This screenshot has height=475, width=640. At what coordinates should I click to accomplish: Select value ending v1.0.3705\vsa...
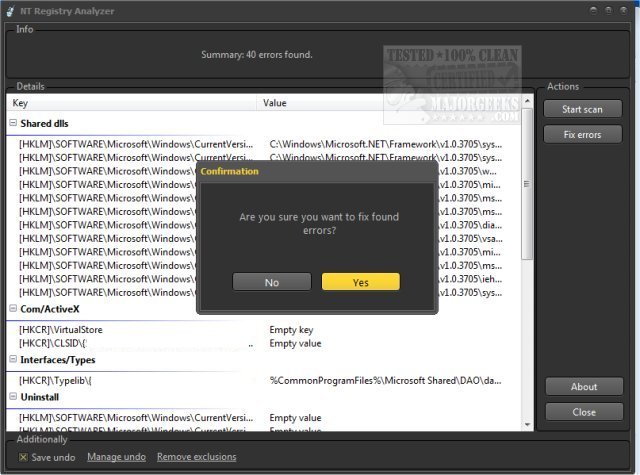471,238
